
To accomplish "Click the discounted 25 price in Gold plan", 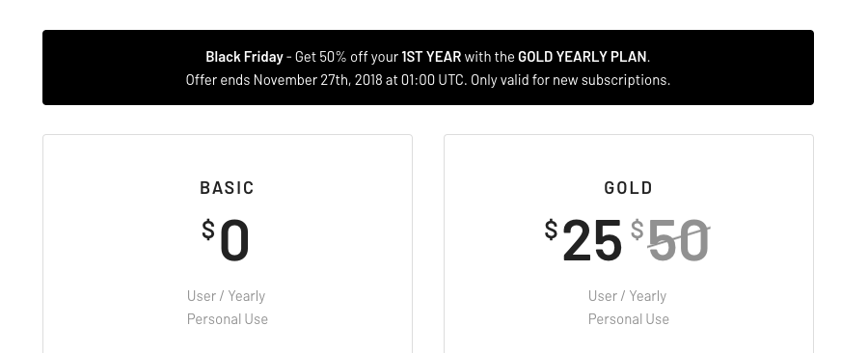I will pyautogui.click(x=592, y=240).
